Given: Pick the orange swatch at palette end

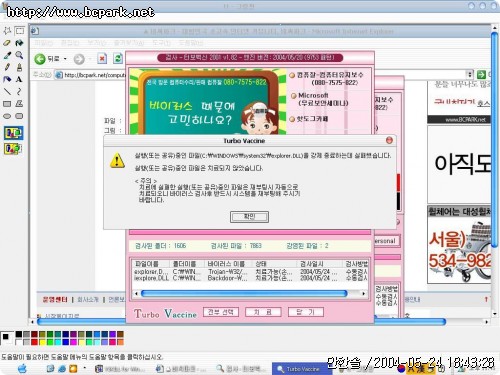Looking at the screenshot, I should pos(120,342).
